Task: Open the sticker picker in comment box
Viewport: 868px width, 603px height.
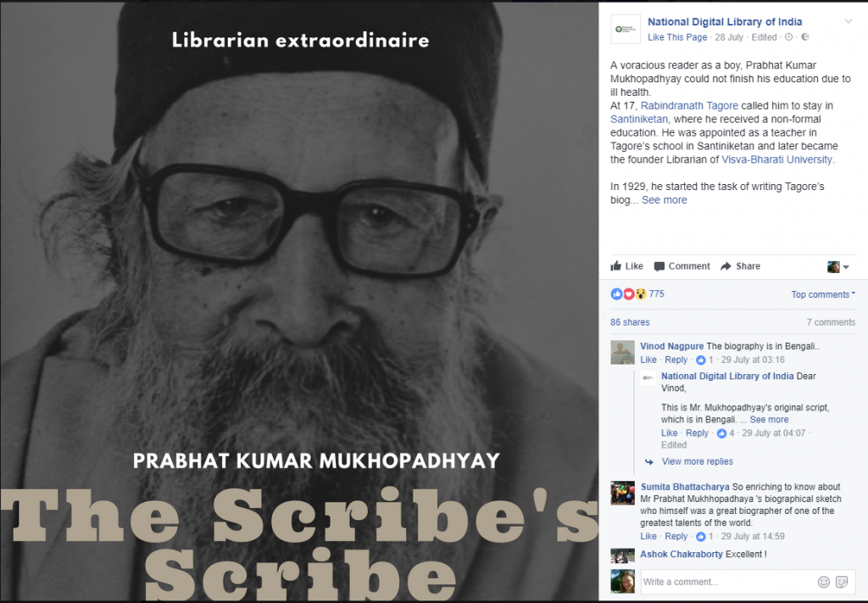Action: click(842, 582)
